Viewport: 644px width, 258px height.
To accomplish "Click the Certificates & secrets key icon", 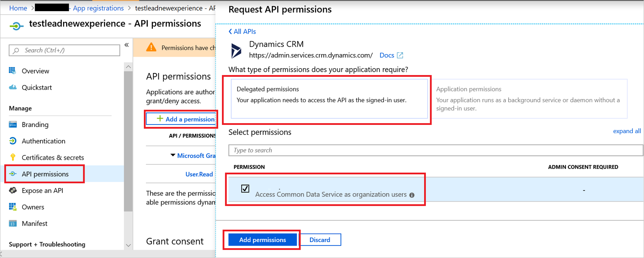I will pyautogui.click(x=13, y=158).
